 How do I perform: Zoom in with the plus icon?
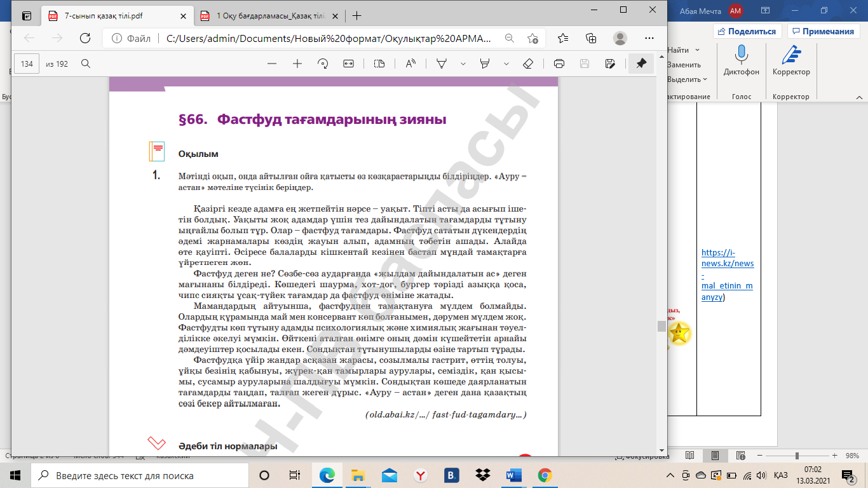(x=297, y=64)
